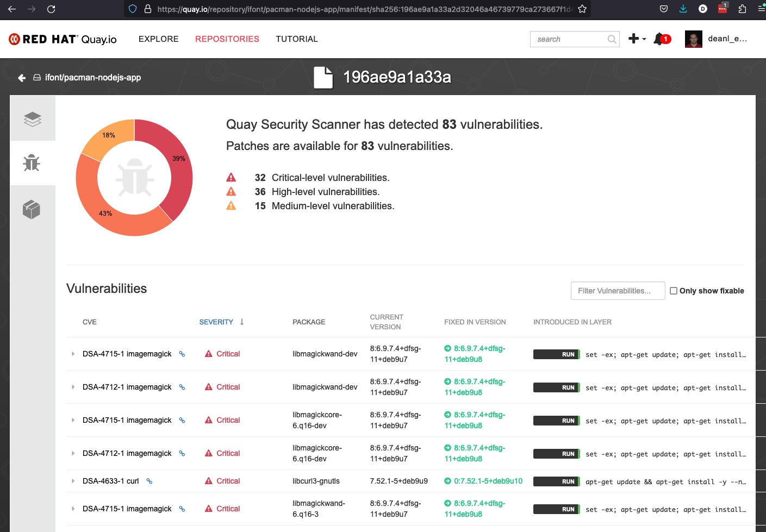Image resolution: width=766 pixels, height=532 pixels.
Task: Expand DSA-4715-1 libmagickwand-6.q16-3 row
Action: [x=73, y=509]
